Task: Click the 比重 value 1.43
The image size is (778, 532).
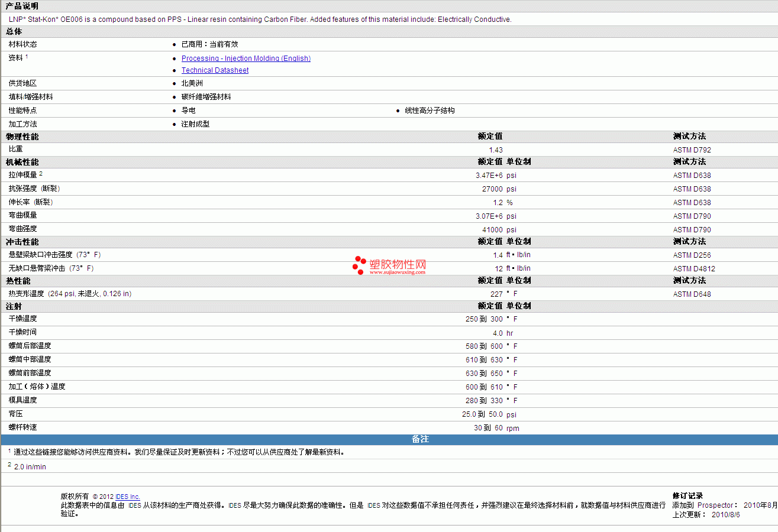Action: pyautogui.click(x=496, y=150)
